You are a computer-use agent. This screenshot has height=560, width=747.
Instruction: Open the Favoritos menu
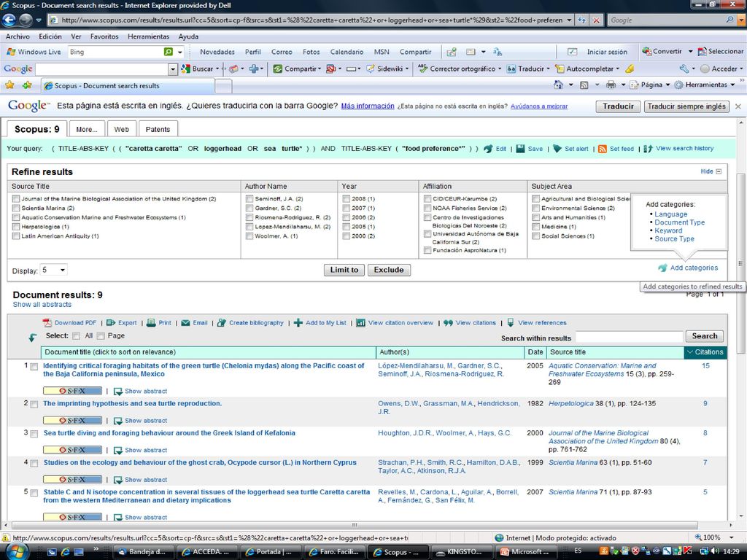click(x=104, y=36)
